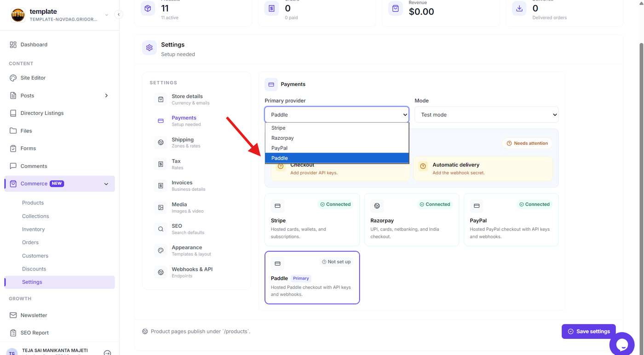
Task: Open the Test mode dropdown
Action: click(x=486, y=115)
